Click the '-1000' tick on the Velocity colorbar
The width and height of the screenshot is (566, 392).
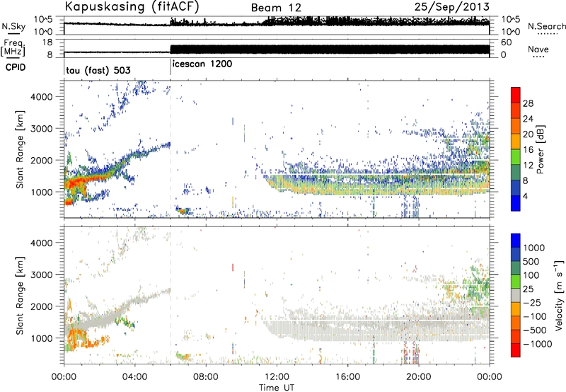click(x=537, y=344)
